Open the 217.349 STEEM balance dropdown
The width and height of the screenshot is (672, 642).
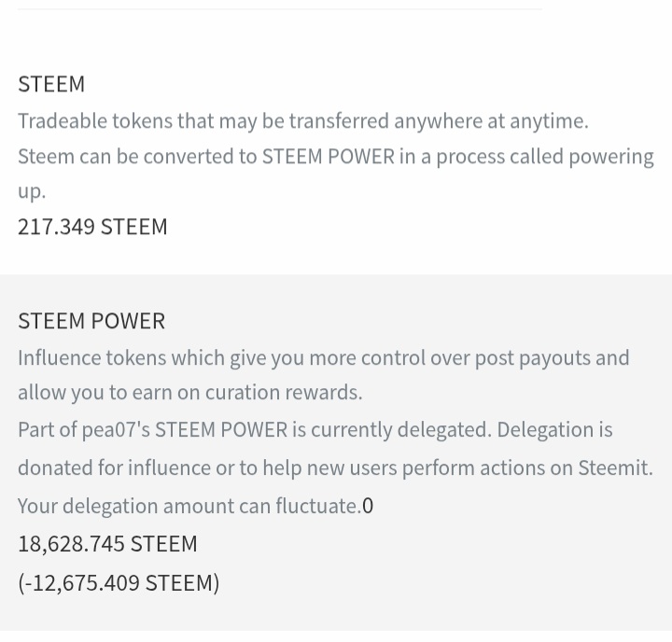92,226
